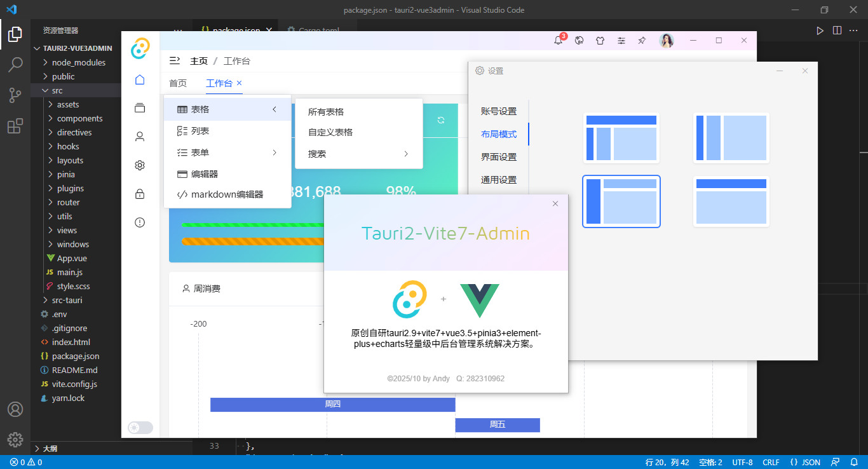Open the Extensions view

[x=15, y=126]
